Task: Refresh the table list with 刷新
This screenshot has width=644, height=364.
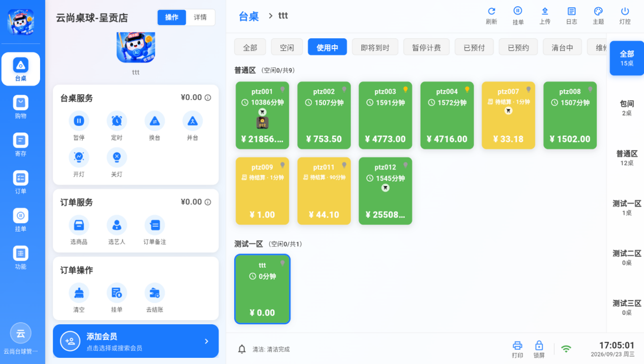Action: [x=491, y=16]
